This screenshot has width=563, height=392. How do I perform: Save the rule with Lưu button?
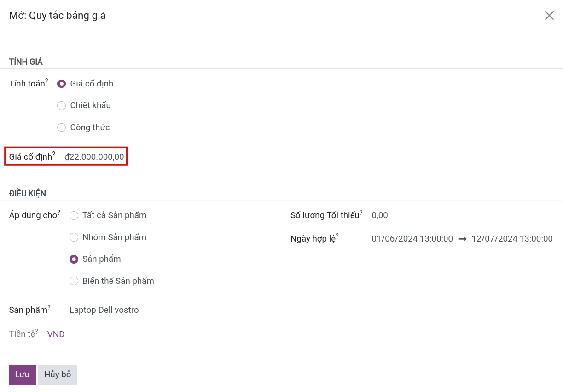click(x=22, y=375)
